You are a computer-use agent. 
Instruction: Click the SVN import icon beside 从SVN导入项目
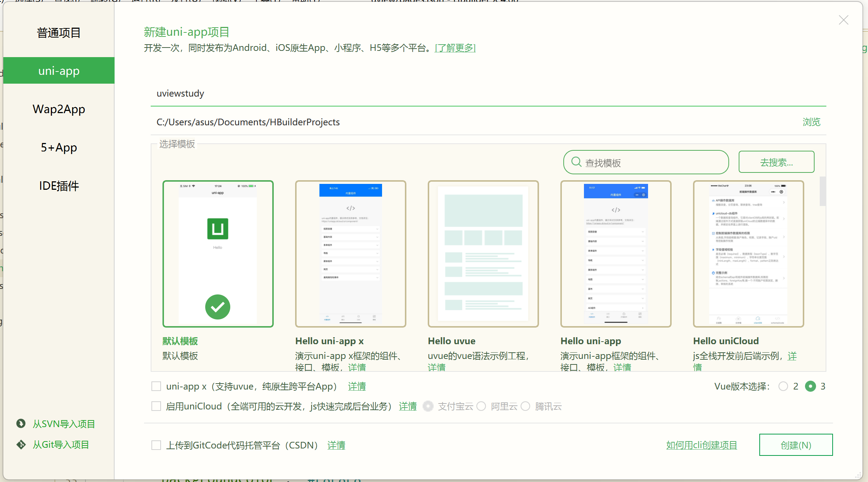point(21,423)
